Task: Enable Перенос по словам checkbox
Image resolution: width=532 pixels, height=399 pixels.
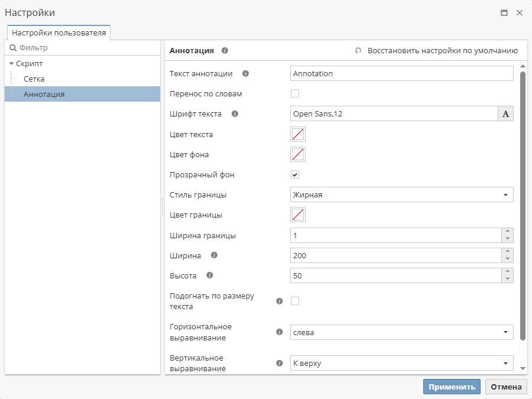Action: (295, 93)
